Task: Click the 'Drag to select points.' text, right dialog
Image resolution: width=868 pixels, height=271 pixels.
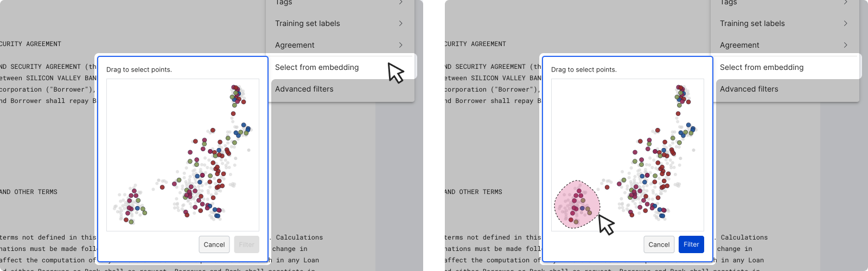Action: pos(584,69)
